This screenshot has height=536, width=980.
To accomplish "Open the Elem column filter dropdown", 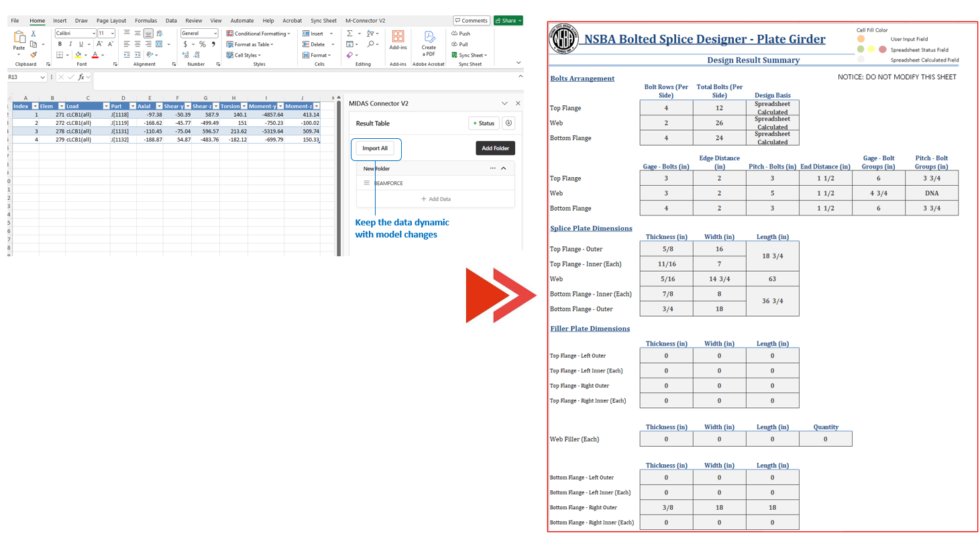I will point(61,106).
